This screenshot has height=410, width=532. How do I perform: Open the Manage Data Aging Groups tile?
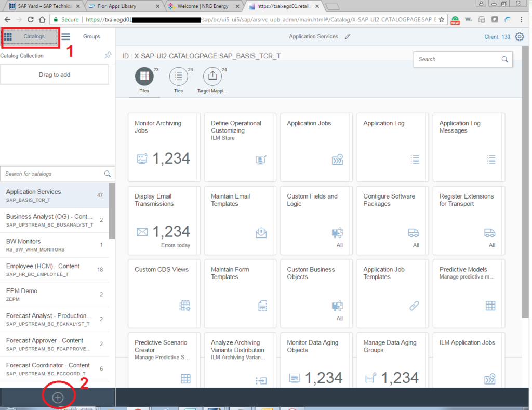393,360
